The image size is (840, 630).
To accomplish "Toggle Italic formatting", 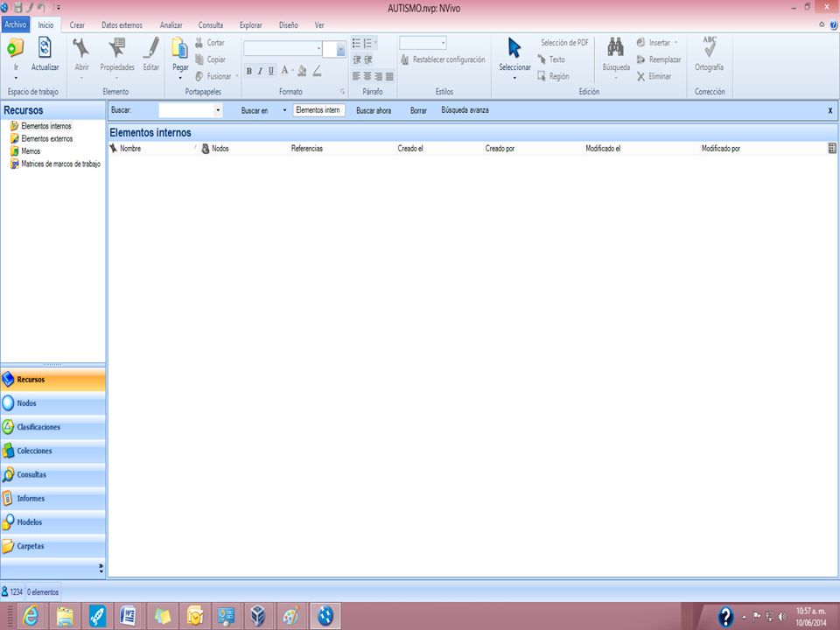I will pyautogui.click(x=260, y=71).
